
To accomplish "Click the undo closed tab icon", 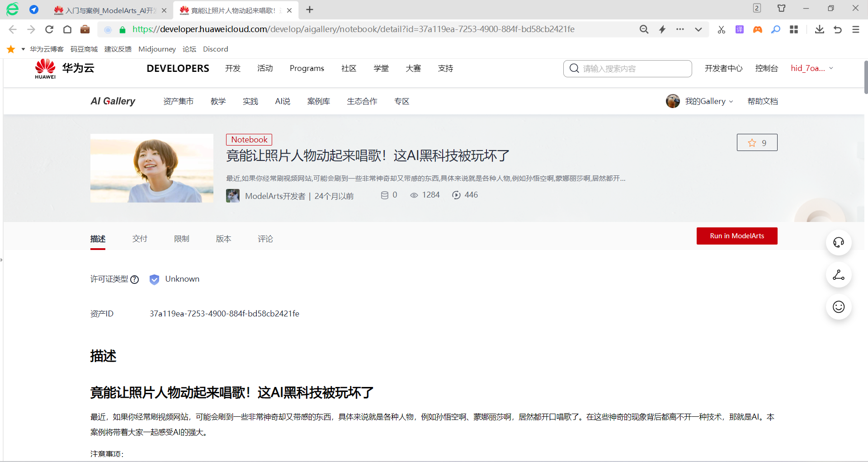I will pyautogui.click(x=838, y=29).
